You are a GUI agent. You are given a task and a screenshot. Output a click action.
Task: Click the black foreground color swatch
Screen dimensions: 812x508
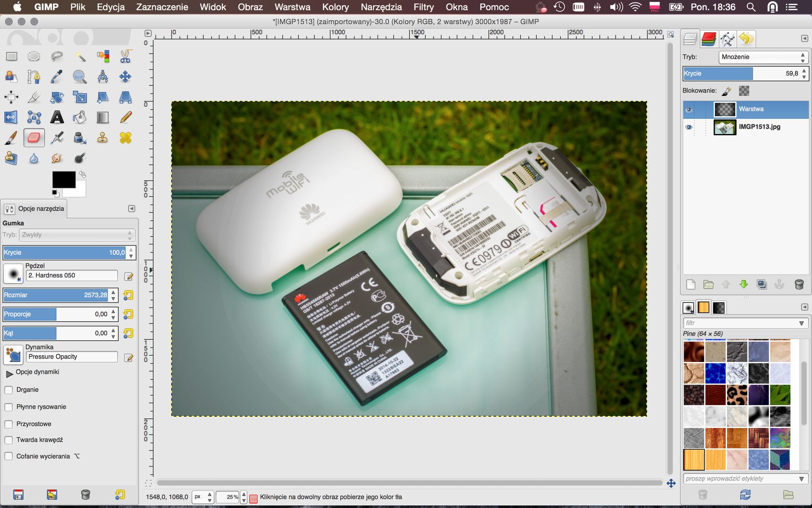tap(64, 180)
